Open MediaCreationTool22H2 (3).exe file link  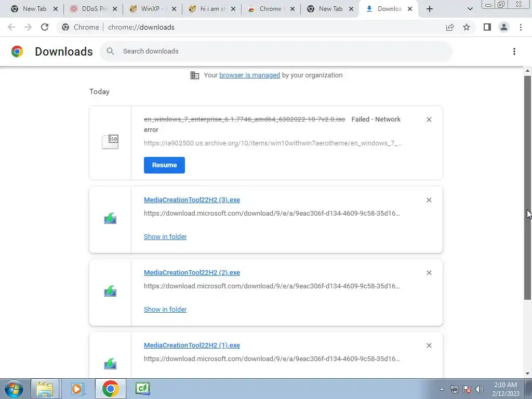192,200
